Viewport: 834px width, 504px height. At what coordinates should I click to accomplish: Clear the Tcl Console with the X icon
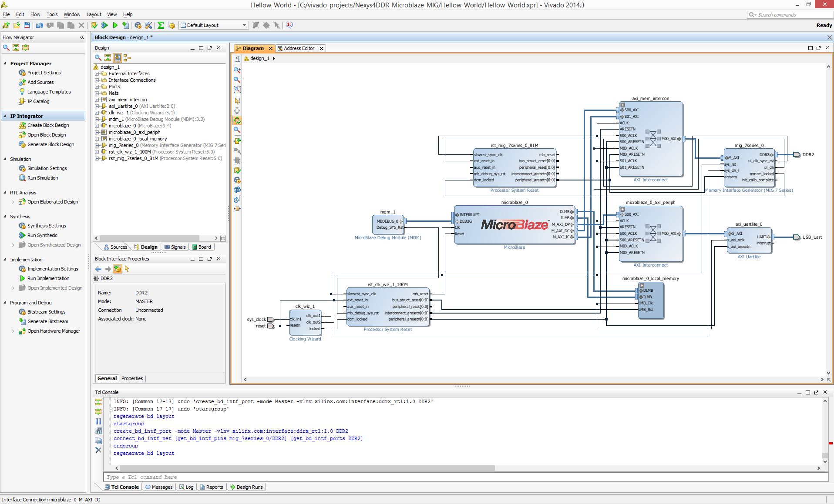coord(98,450)
